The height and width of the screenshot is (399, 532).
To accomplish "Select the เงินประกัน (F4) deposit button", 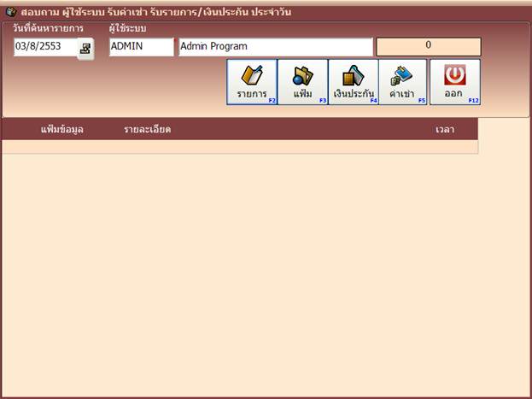I will click(354, 82).
